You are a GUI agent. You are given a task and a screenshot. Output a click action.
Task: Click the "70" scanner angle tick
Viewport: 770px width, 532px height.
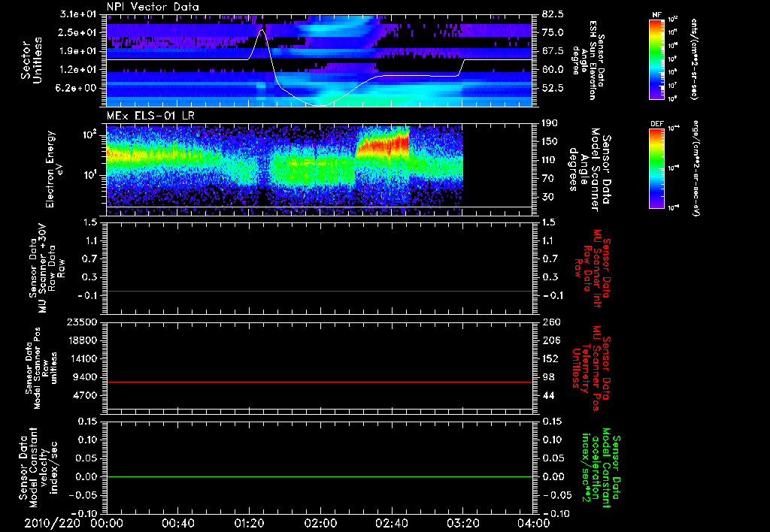(x=548, y=179)
